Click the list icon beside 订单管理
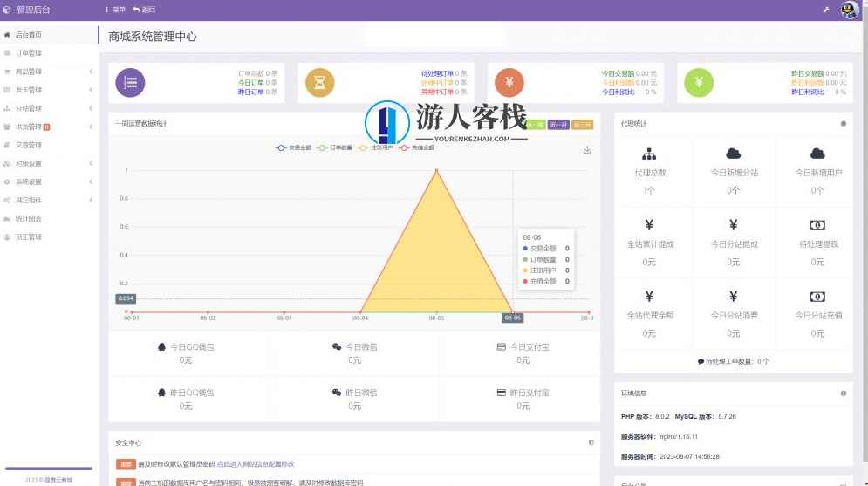Viewport: 868px width, 486px height. [7, 53]
